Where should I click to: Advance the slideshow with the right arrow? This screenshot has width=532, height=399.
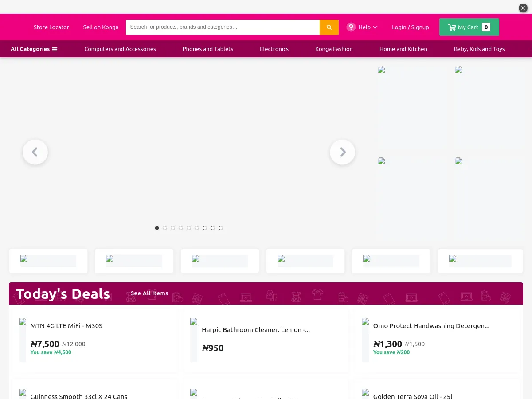(x=342, y=152)
